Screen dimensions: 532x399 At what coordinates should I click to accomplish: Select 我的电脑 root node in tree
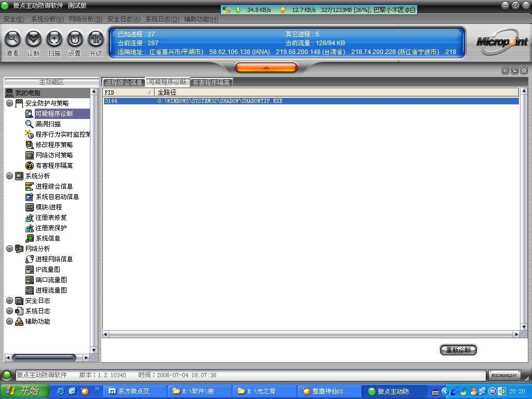28,92
